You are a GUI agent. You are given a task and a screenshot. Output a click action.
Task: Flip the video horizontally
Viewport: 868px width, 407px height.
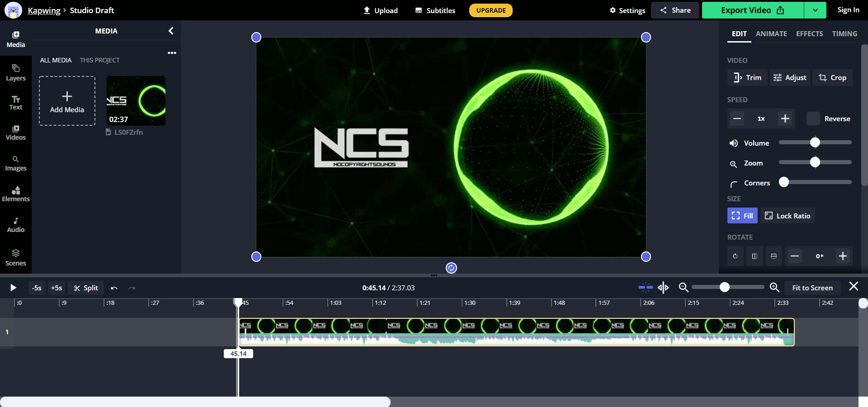[x=755, y=256]
